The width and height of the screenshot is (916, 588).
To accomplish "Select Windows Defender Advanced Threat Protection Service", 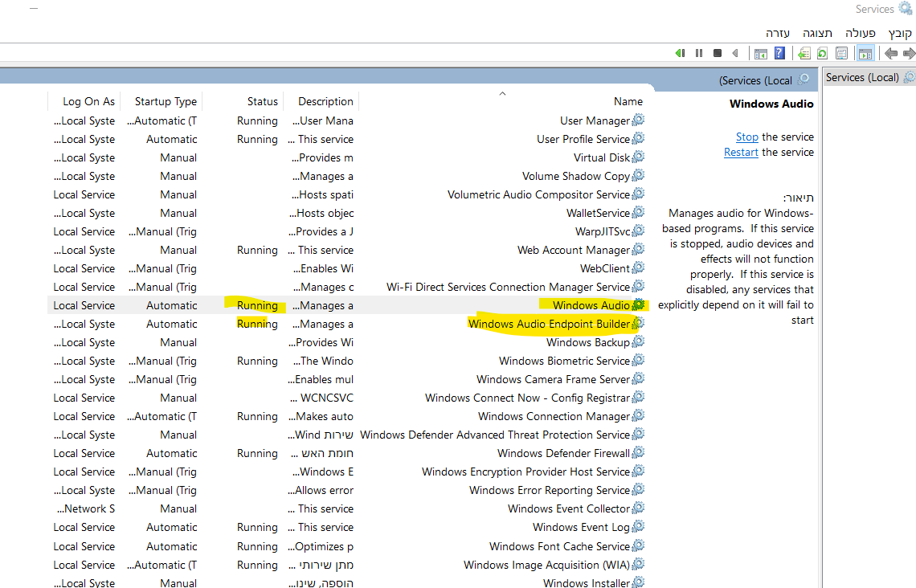I will (x=495, y=435).
